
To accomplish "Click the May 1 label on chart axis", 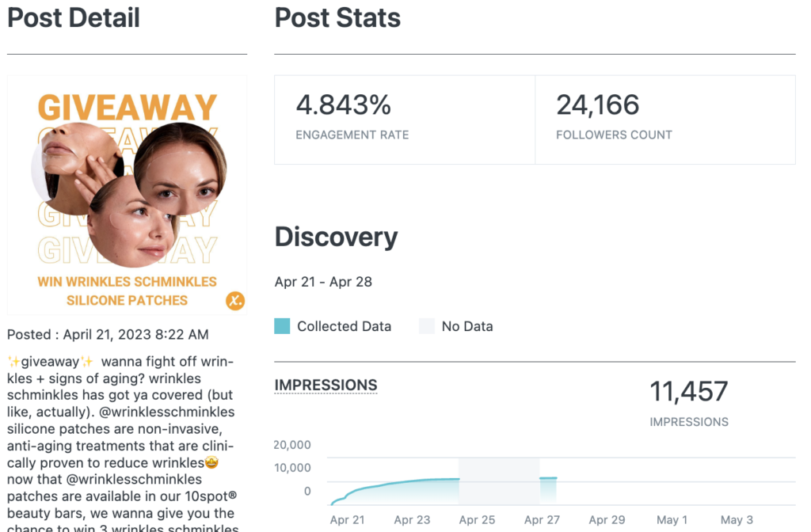I will 672,520.
